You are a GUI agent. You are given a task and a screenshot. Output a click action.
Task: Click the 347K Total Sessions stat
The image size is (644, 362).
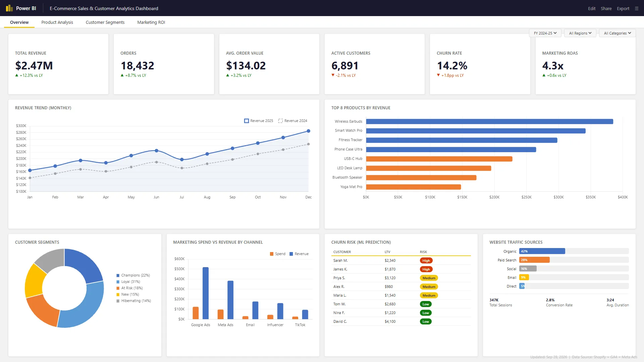click(x=500, y=302)
